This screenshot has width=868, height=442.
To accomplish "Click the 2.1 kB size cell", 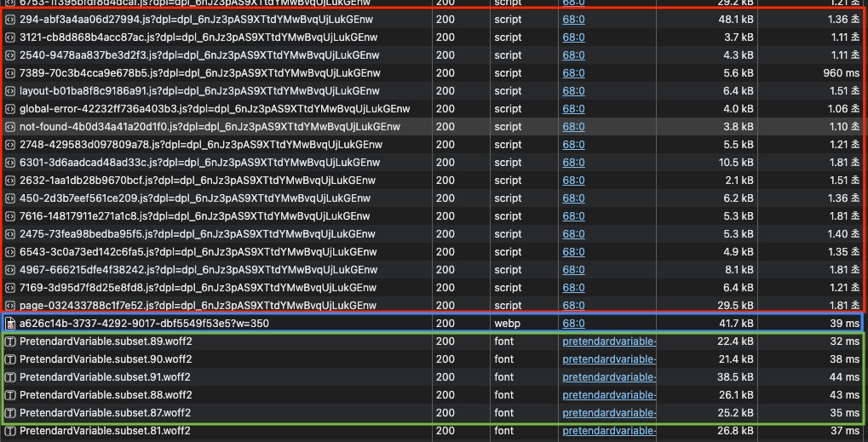I will pyautogui.click(x=739, y=181).
